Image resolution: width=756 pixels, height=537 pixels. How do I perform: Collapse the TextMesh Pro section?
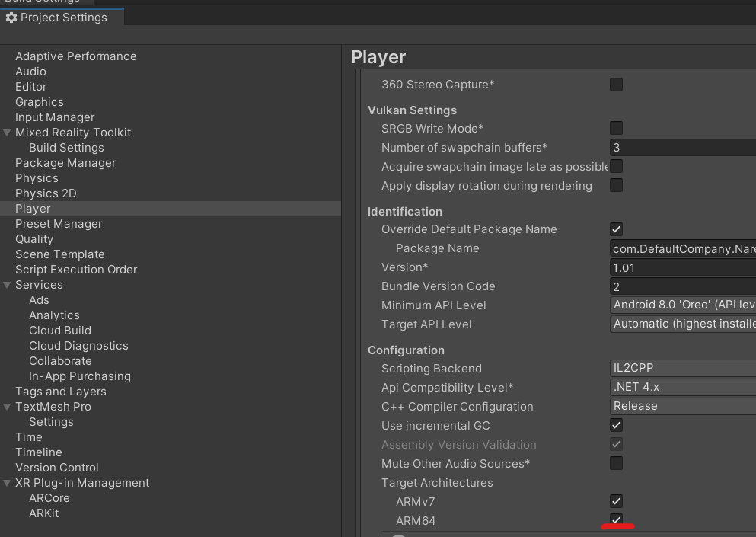pyautogui.click(x=7, y=407)
